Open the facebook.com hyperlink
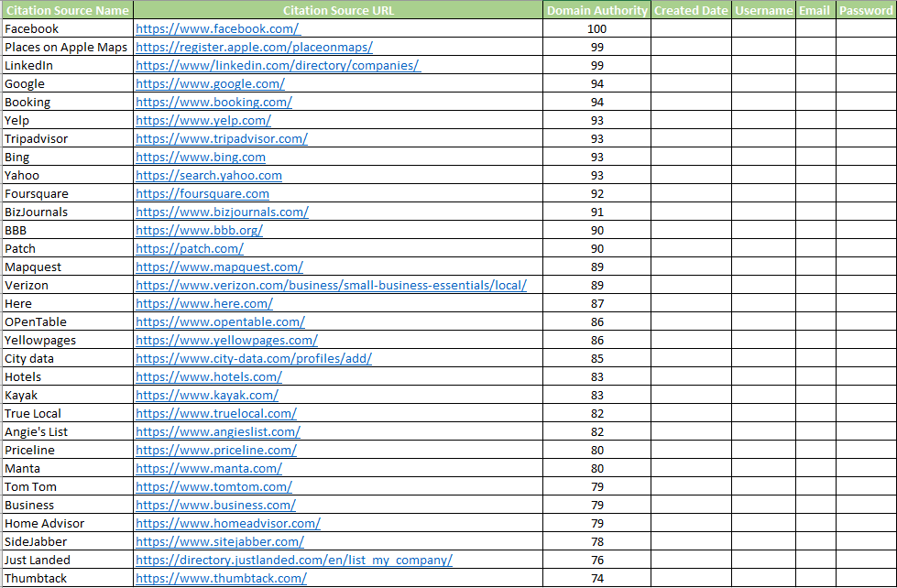Screen dimensions: 897x588 [218, 28]
